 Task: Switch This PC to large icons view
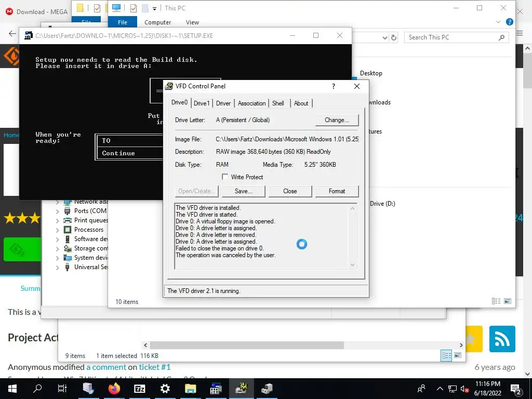click(508, 301)
